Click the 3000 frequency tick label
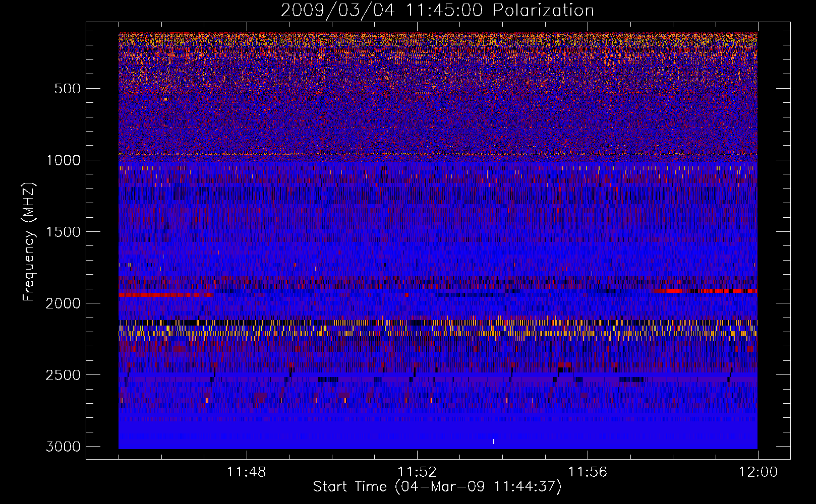Viewport: 816px width, 504px height. [x=64, y=447]
